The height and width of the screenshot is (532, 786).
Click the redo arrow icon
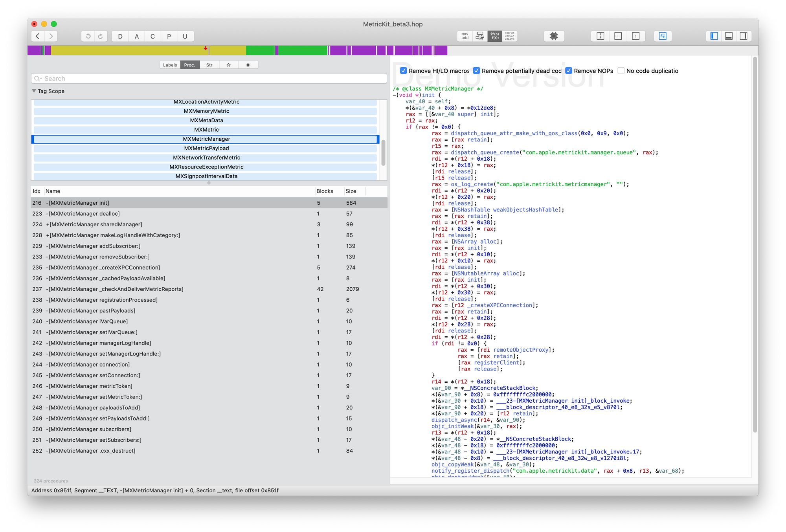click(x=101, y=36)
